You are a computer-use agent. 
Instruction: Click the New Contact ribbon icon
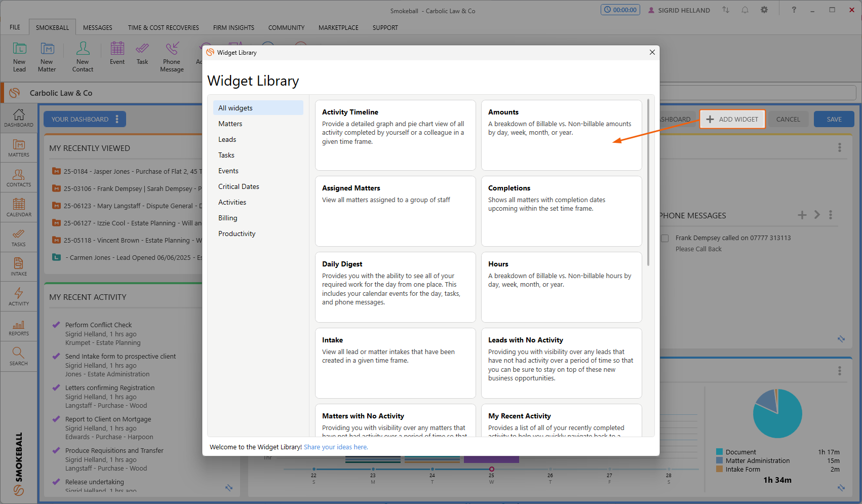tap(83, 57)
